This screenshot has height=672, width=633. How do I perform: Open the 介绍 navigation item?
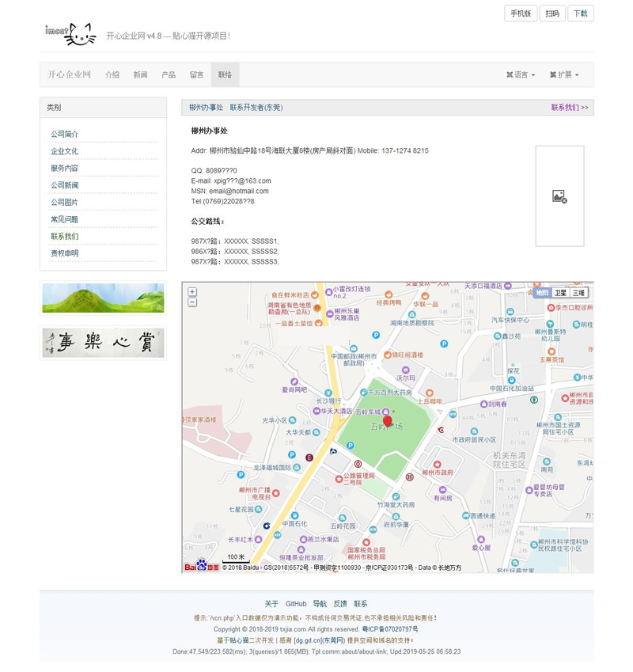[x=112, y=74]
